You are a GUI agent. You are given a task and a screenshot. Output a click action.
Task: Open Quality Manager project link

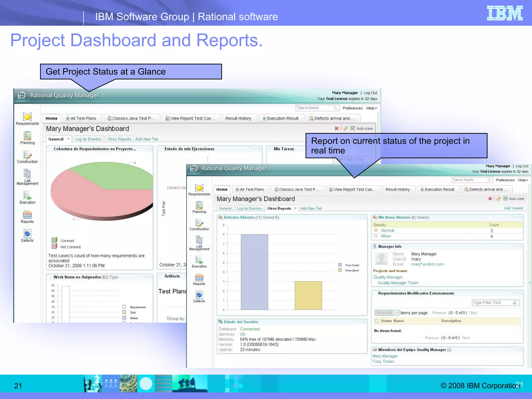click(388, 277)
